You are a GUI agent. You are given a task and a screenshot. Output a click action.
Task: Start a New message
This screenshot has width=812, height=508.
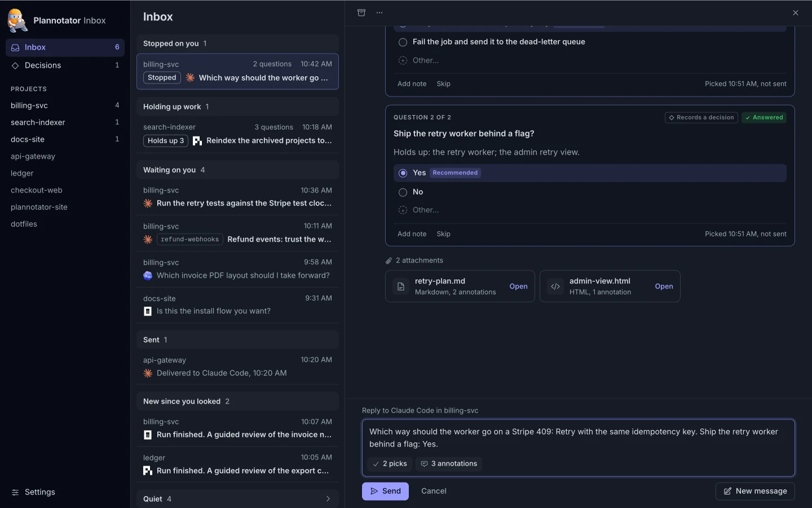click(755, 491)
